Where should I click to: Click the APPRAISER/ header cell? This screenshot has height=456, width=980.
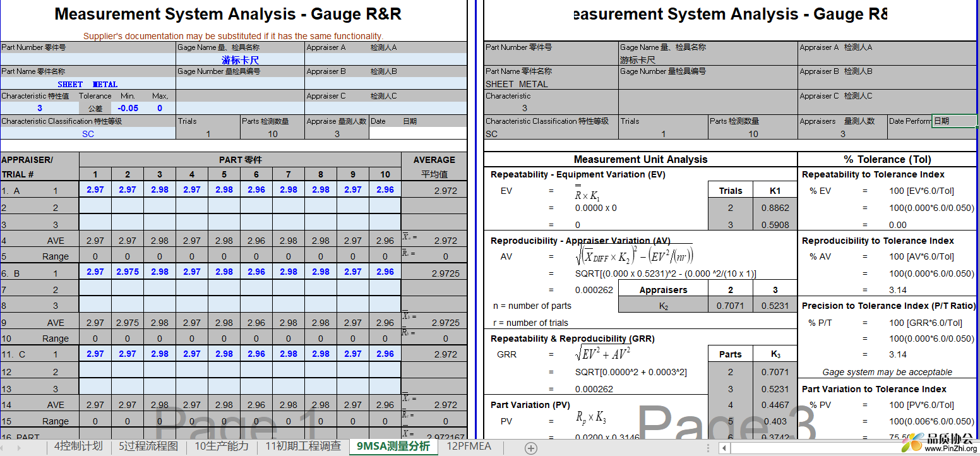pyautogui.click(x=40, y=160)
